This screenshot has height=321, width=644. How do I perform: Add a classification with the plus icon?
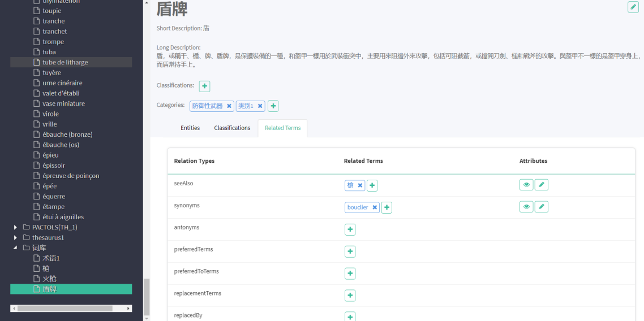click(204, 86)
